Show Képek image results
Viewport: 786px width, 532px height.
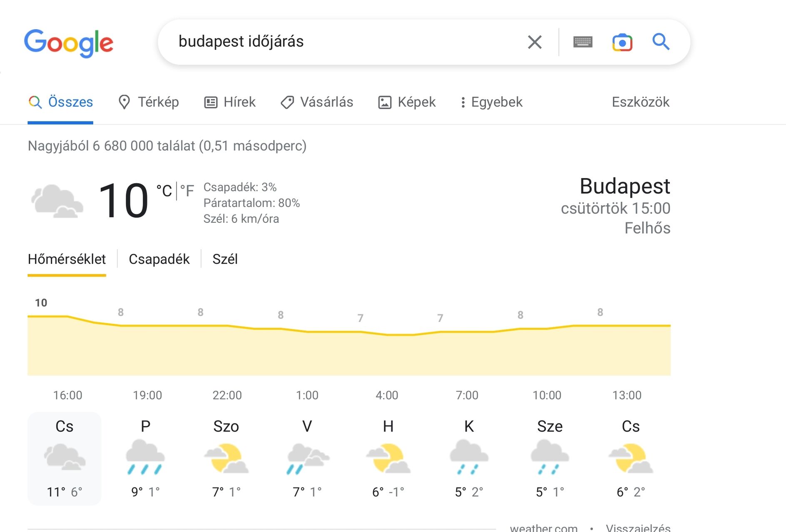(x=407, y=102)
